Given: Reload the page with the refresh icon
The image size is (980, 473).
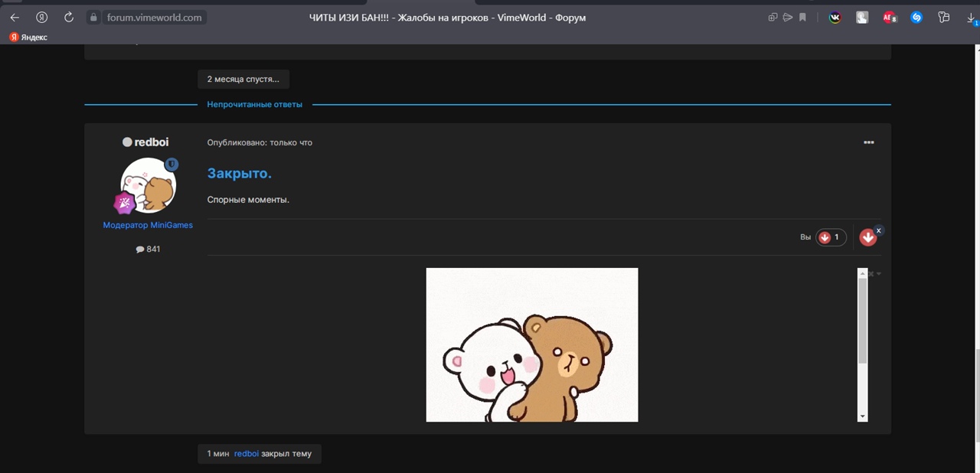Looking at the screenshot, I should [x=69, y=18].
